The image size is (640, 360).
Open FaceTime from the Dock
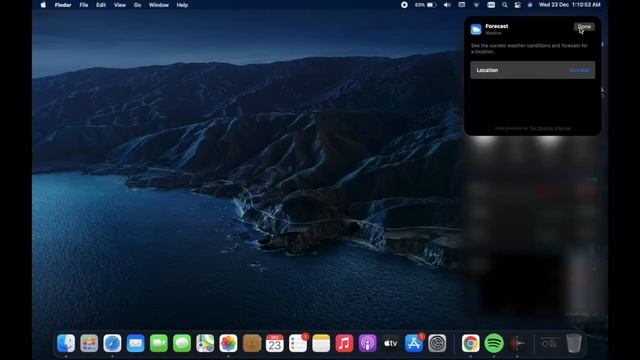[x=159, y=343]
